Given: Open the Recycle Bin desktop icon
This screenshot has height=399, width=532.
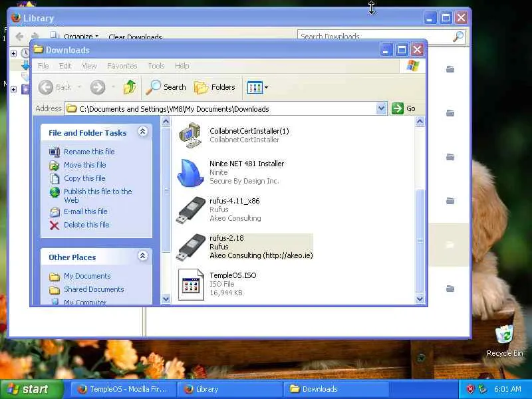Looking at the screenshot, I should point(505,340).
